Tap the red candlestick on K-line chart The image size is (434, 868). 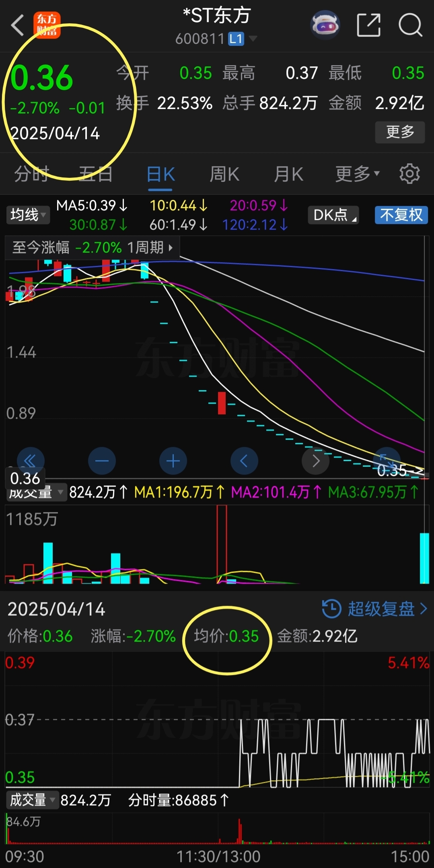[x=222, y=403]
